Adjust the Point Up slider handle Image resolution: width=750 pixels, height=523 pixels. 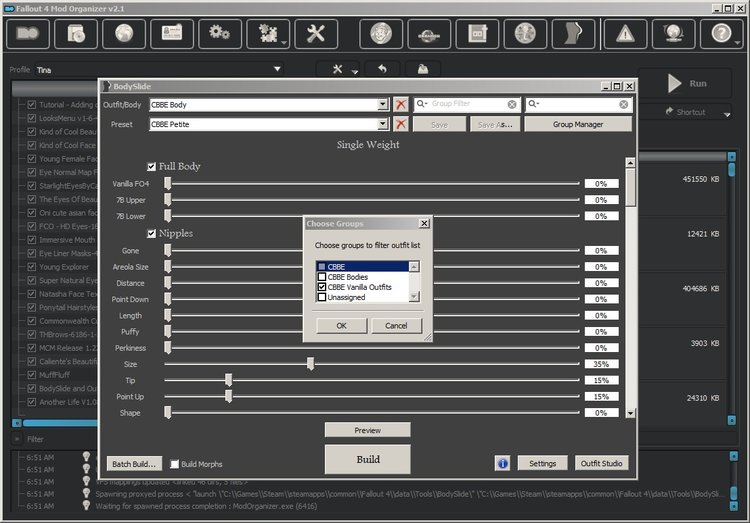coord(229,396)
